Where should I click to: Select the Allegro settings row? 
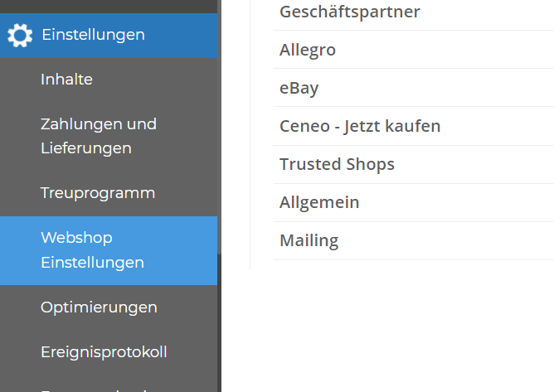[308, 50]
